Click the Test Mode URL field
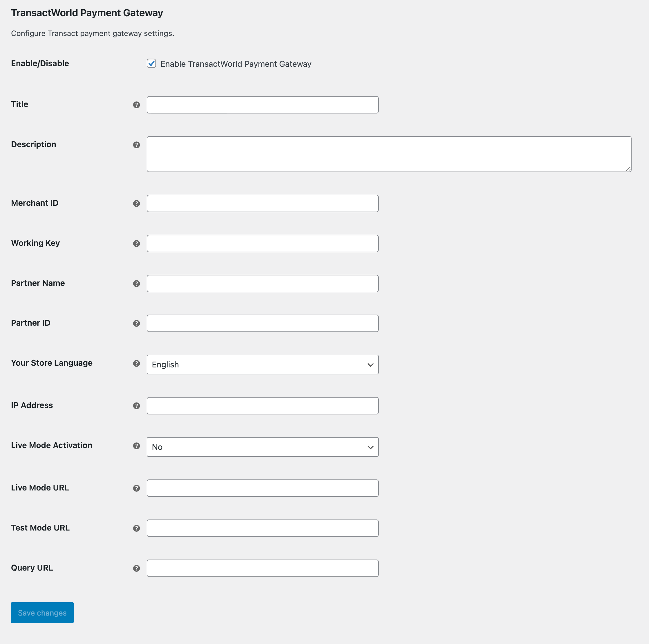This screenshot has width=649, height=644. click(x=262, y=528)
